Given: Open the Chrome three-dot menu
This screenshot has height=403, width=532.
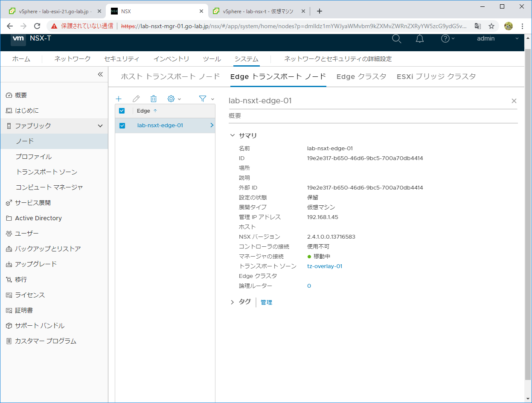Looking at the screenshot, I should point(522,26).
